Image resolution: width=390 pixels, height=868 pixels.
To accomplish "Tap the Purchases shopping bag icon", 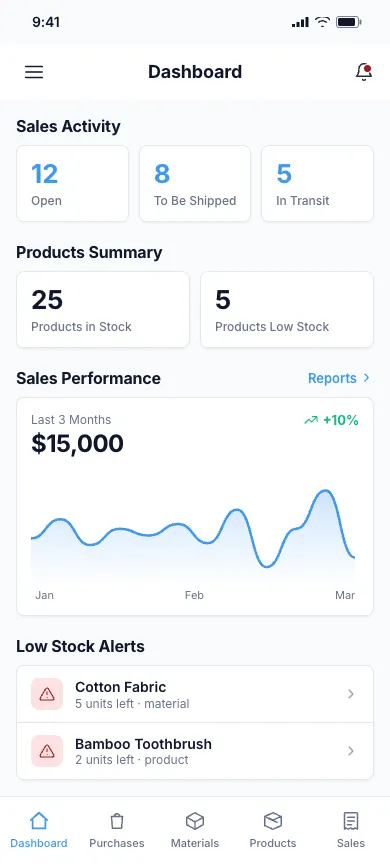I will click(117, 821).
